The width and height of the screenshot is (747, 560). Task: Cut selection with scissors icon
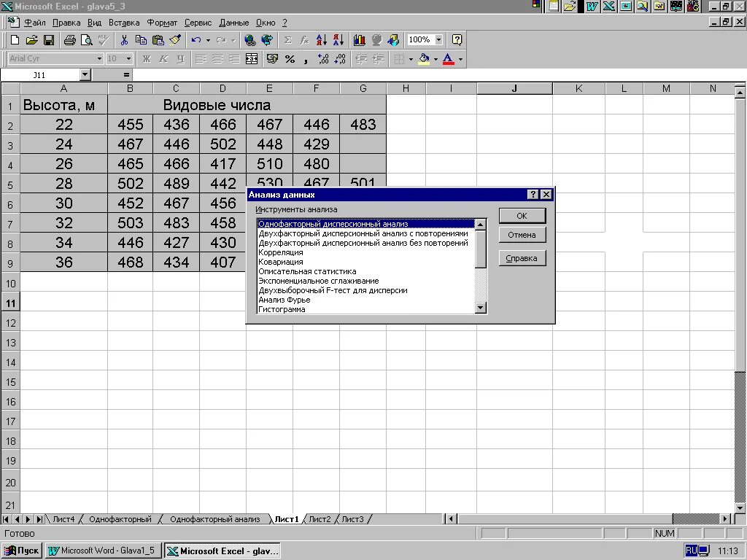point(124,40)
